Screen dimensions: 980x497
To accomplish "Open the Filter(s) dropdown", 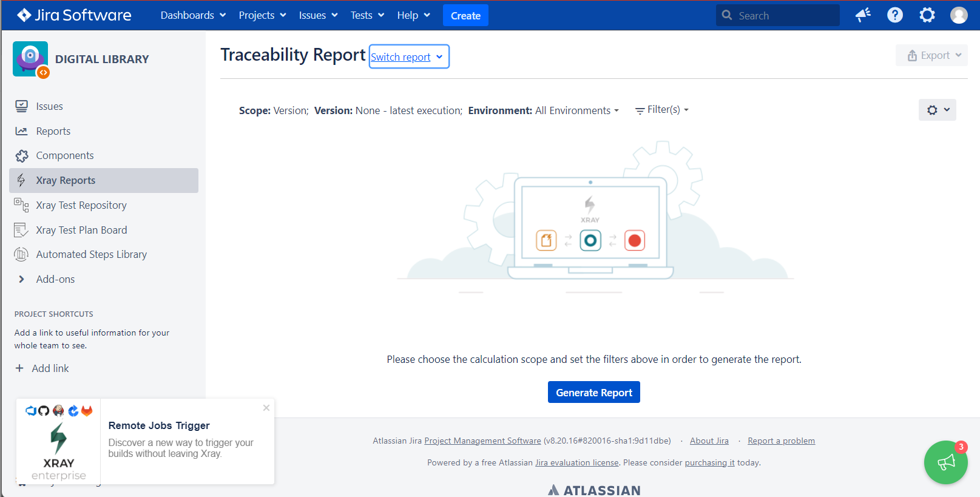I will (x=662, y=110).
